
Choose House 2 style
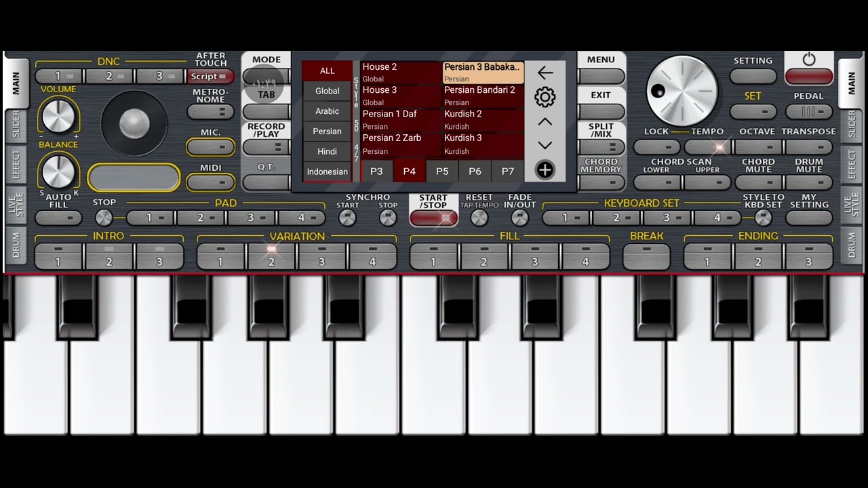(401, 73)
